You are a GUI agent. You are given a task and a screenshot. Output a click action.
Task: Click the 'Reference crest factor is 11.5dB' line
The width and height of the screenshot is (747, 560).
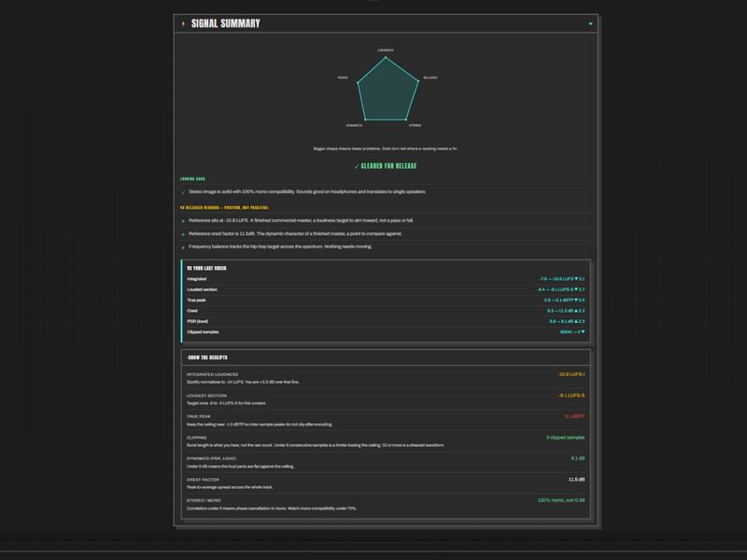(x=295, y=234)
